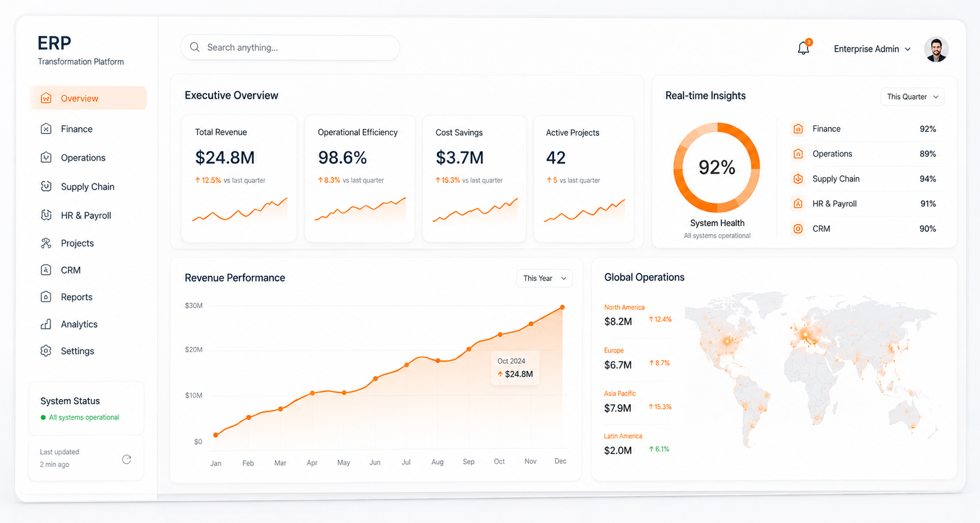The height and width of the screenshot is (523, 980).
Task: Click the Operations sidebar icon
Action: (46, 158)
